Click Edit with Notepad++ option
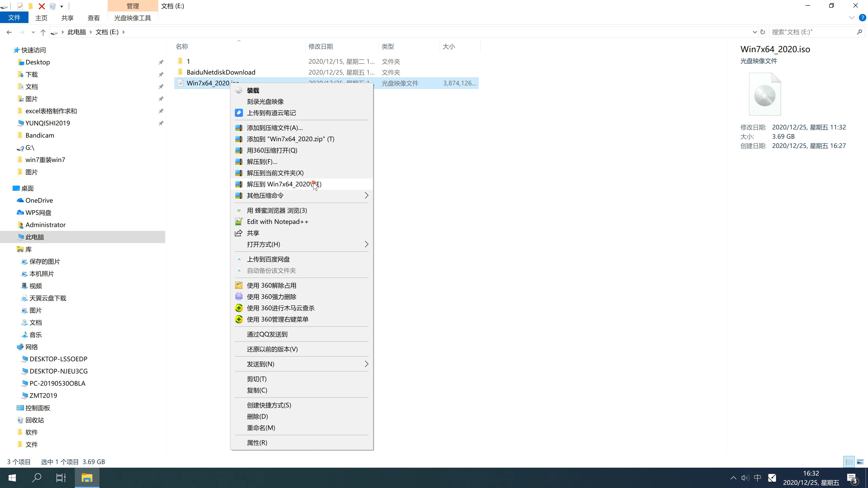The height and width of the screenshot is (488, 868). coord(278,221)
